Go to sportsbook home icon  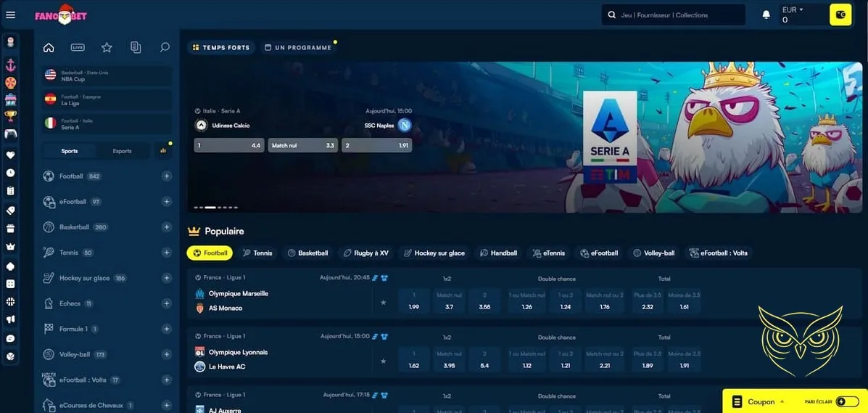click(49, 48)
